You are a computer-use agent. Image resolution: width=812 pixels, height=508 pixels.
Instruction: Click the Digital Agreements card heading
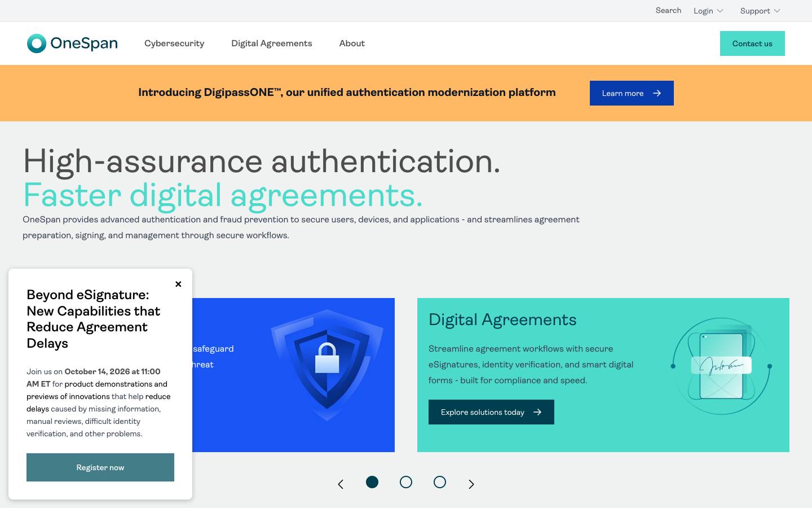[502, 319]
